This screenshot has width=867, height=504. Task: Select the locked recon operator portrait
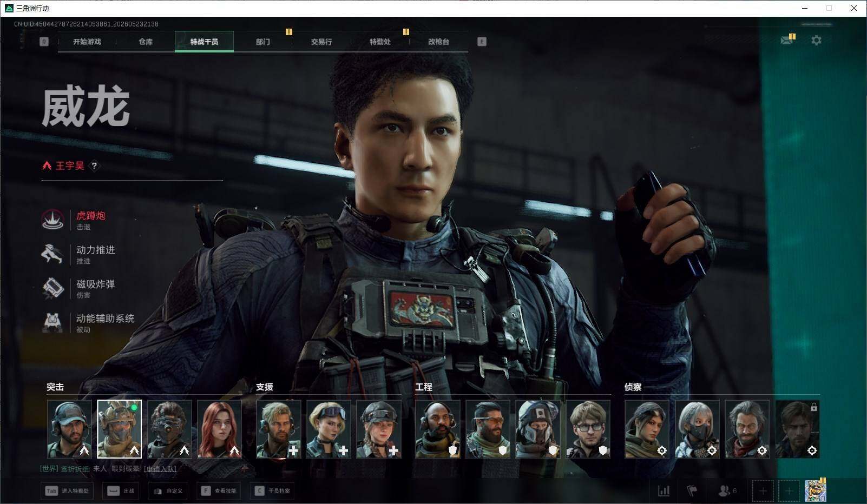(797, 429)
